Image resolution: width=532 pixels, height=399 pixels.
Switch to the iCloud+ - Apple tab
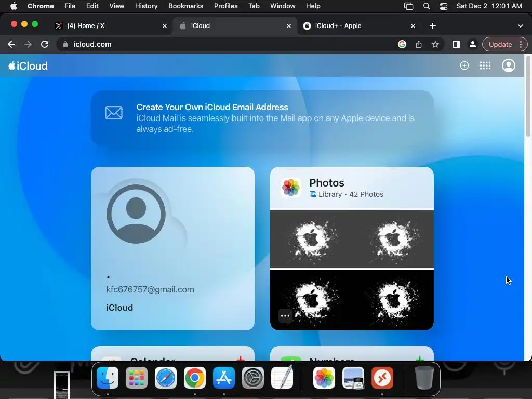(x=358, y=26)
